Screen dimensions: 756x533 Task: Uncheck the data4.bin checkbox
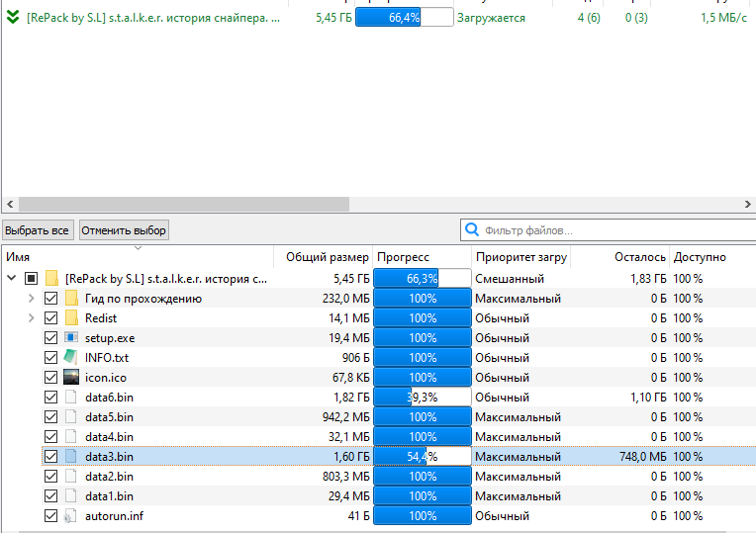point(50,437)
